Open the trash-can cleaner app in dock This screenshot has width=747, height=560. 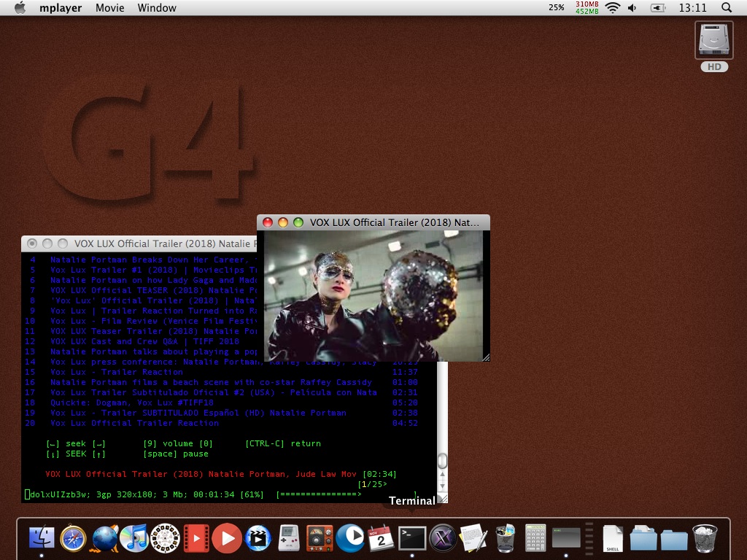click(505, 538)
